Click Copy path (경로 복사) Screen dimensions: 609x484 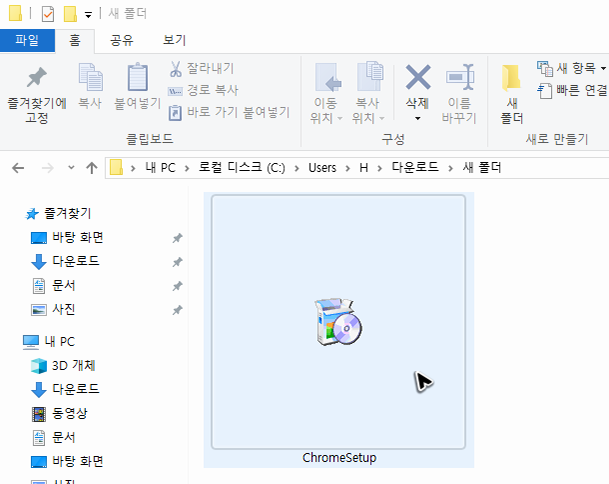pos(203,90)
